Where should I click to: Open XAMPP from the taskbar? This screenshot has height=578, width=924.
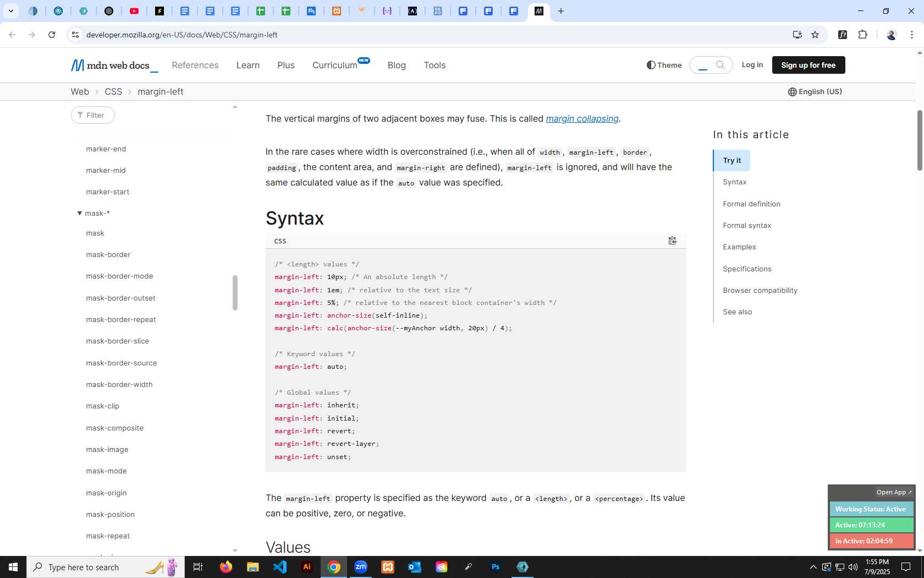[x=388, y=567]
